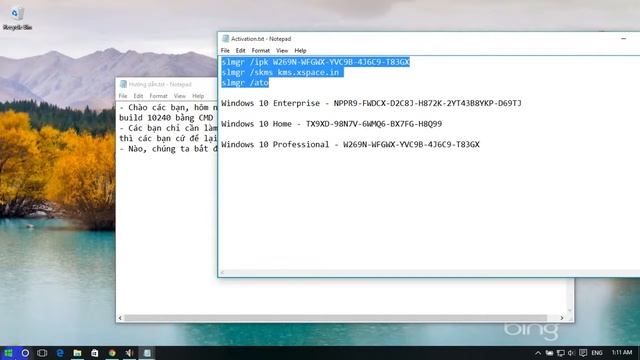Check battery status in system tray

pos(549,353)
